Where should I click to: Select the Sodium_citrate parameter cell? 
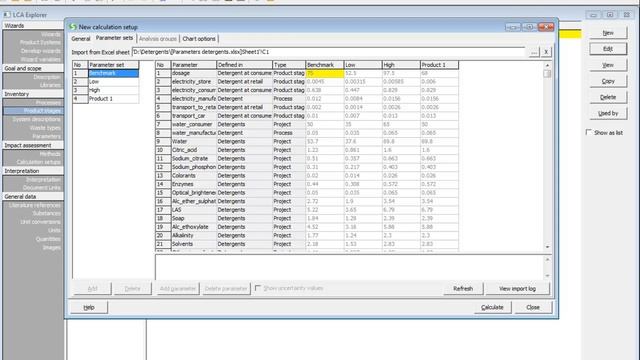pyautogui.click(x=193, y=158)
